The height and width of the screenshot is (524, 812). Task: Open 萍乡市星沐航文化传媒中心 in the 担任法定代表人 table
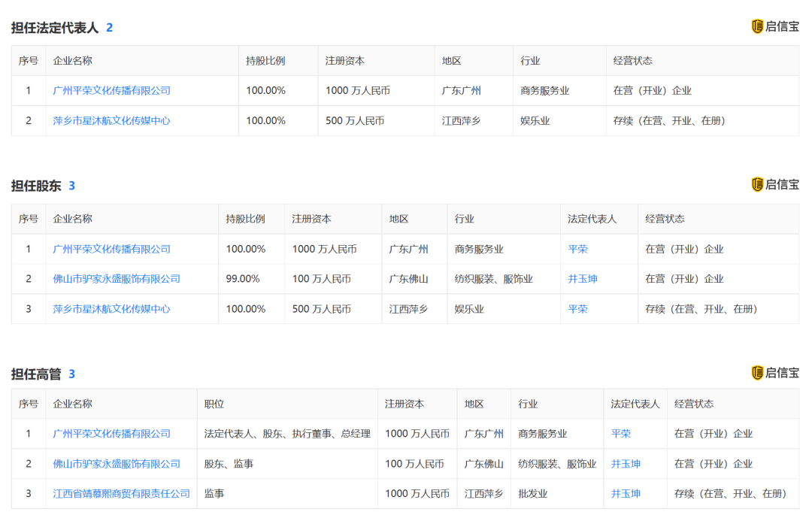111,120
